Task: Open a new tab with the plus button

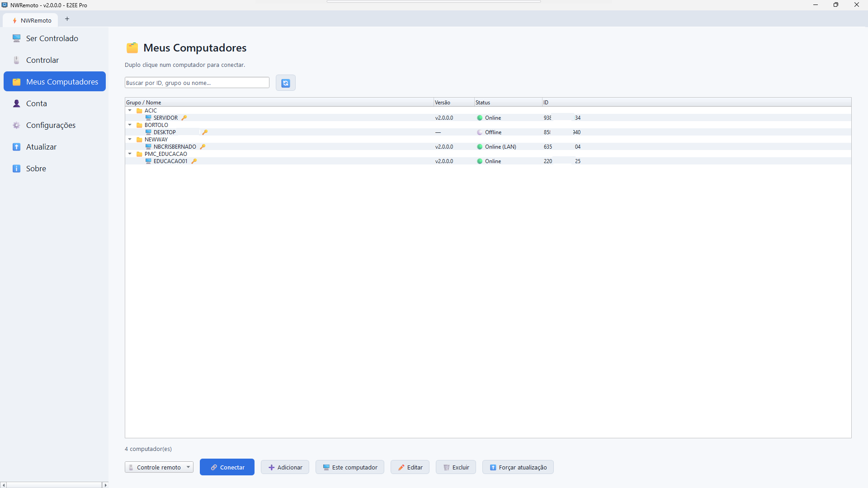Action: pyautogui.click(x=67, y=19)
